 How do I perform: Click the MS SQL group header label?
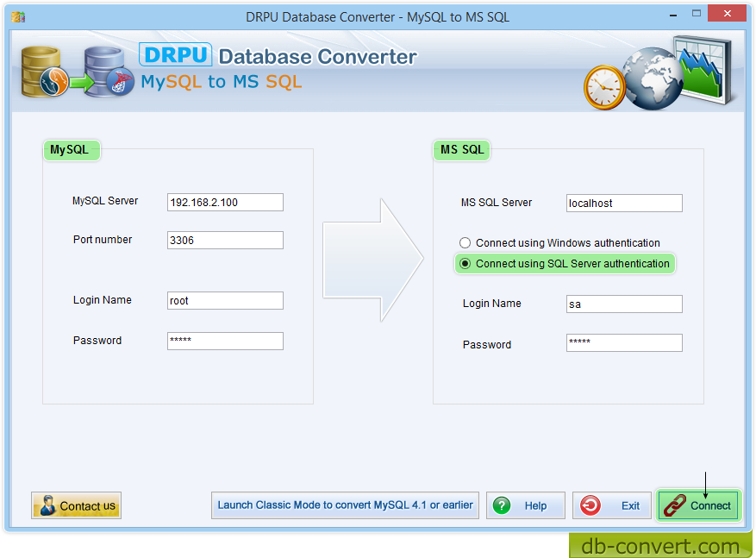(462, 149)
